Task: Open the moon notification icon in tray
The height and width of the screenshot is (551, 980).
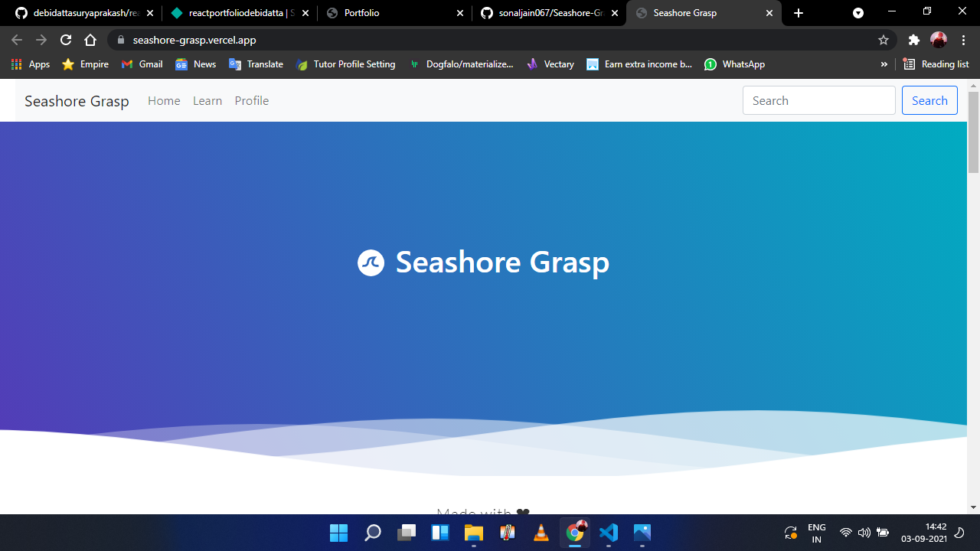Action: [959, 533]
